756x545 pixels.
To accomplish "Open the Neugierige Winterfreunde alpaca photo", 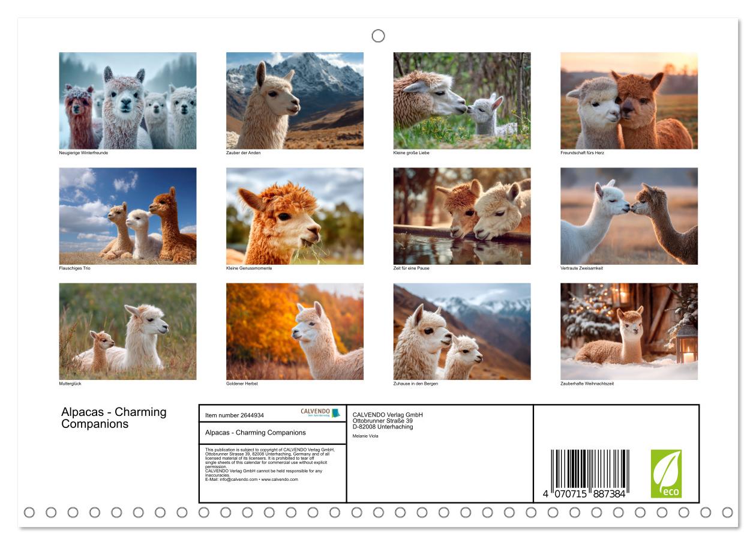I will (128, 101).
